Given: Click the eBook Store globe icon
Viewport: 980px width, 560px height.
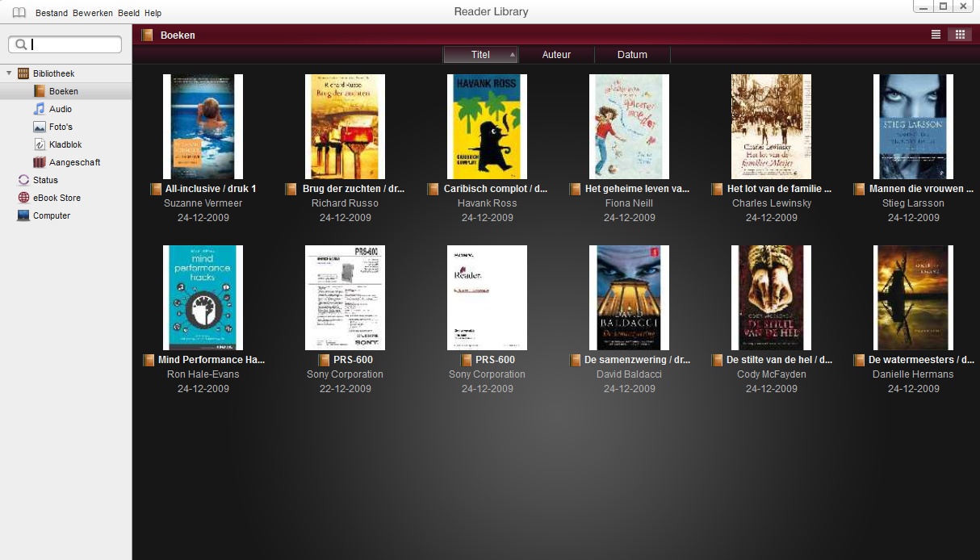Looking at the screenshot, I should tap(23, 198).
